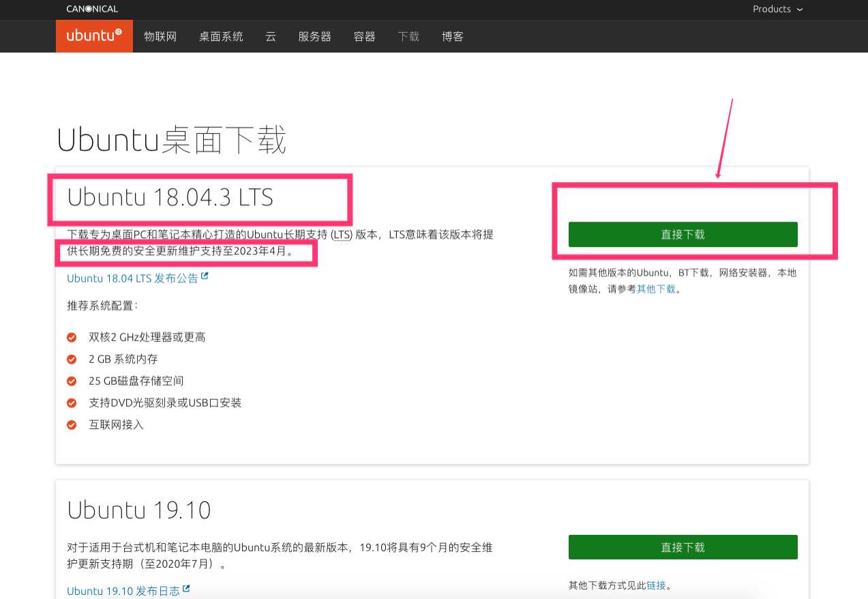Open the Canonical logo link
The width and height of the screenshot is (868, 599).
click(92, 9)
